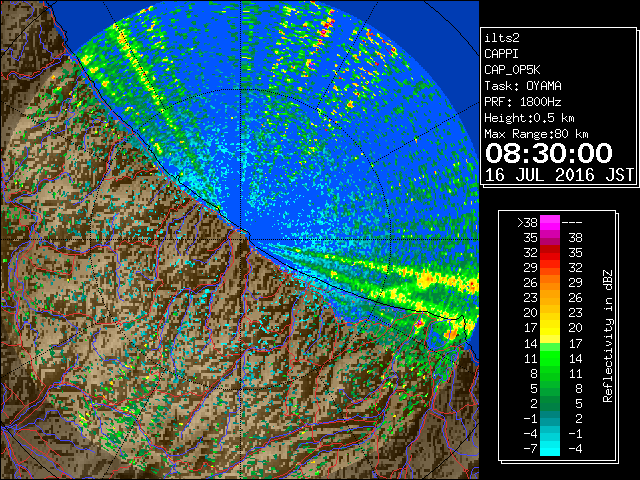Pick the red 32–35 dBZ color band
The width and height of the screenshot is (640, 480).
(550, 253)
